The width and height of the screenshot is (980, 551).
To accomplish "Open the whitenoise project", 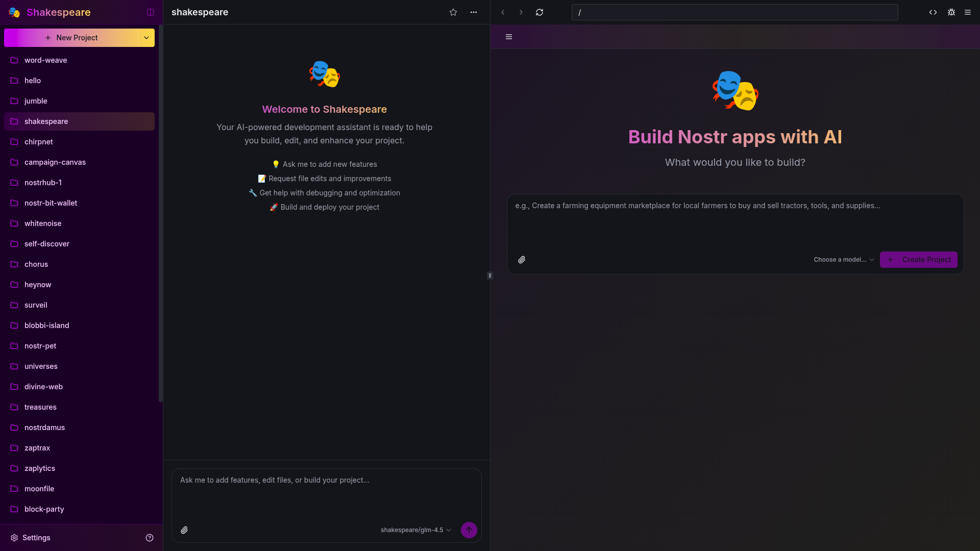I will coord(79,223).
